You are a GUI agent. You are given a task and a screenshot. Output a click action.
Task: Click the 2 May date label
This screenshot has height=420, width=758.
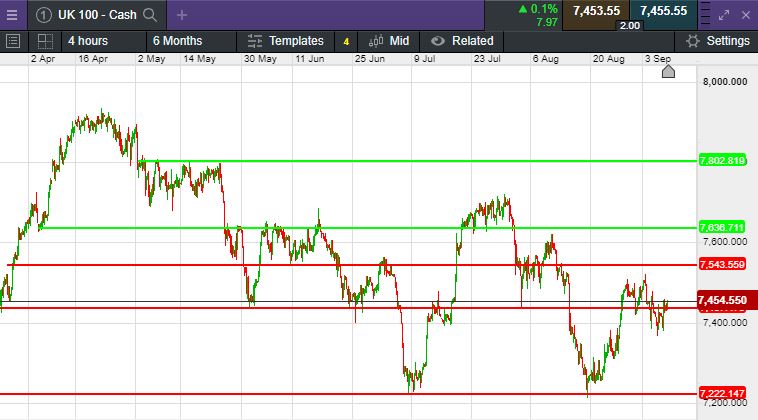151,59
